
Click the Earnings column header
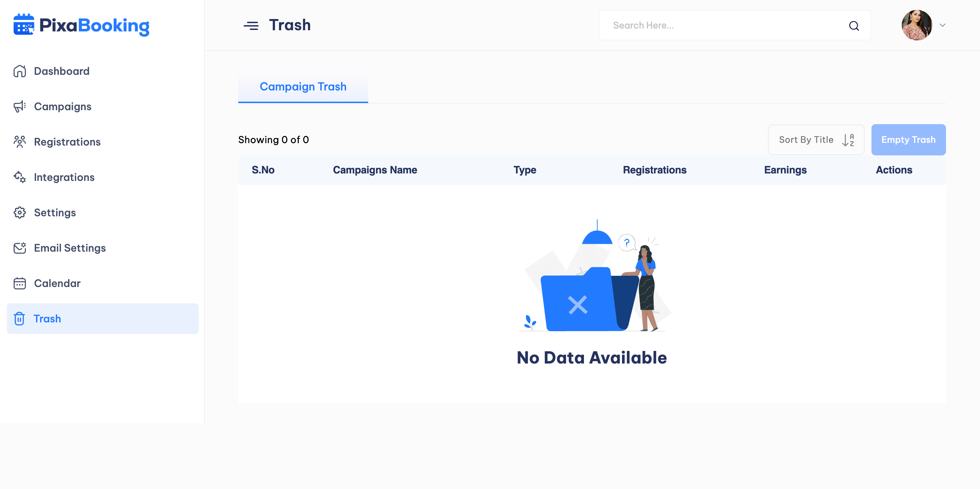785,170
